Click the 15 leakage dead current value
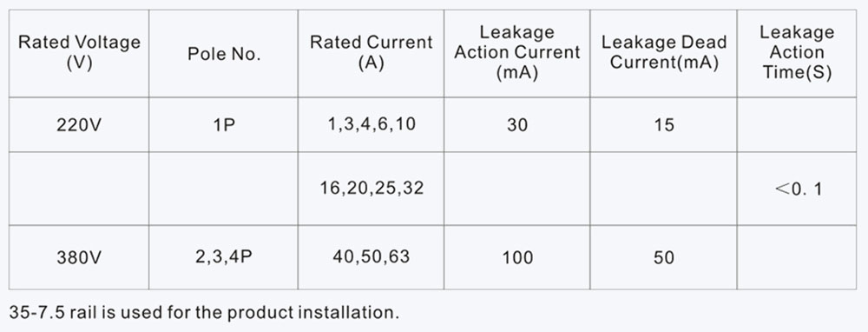This screenshot has height=332, width=868. click(x=664, y=125)
